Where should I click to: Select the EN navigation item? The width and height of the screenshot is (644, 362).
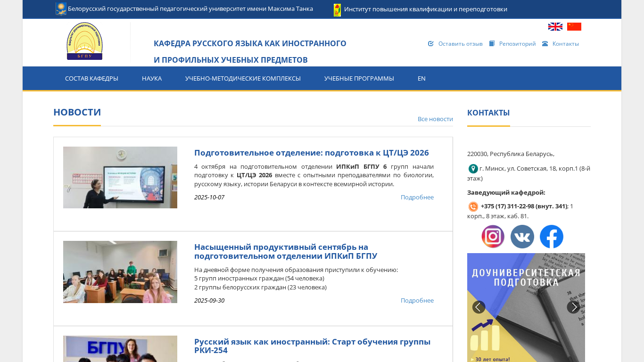click(x=421, y=79)
